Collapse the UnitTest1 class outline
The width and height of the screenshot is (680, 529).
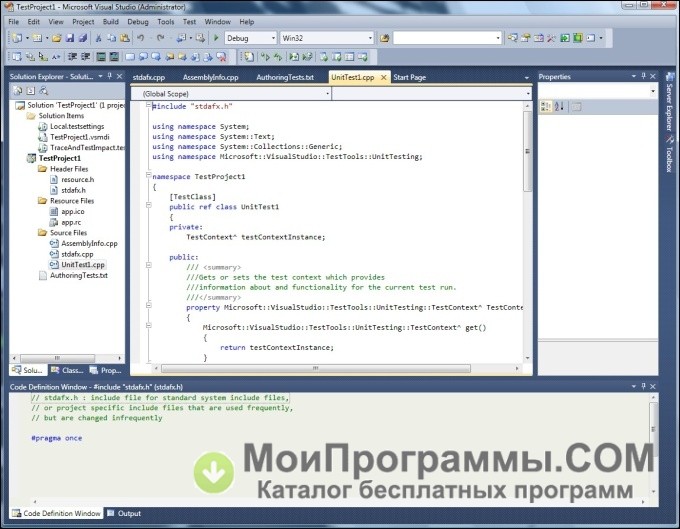pyautogui.click(x=148, y=206)
